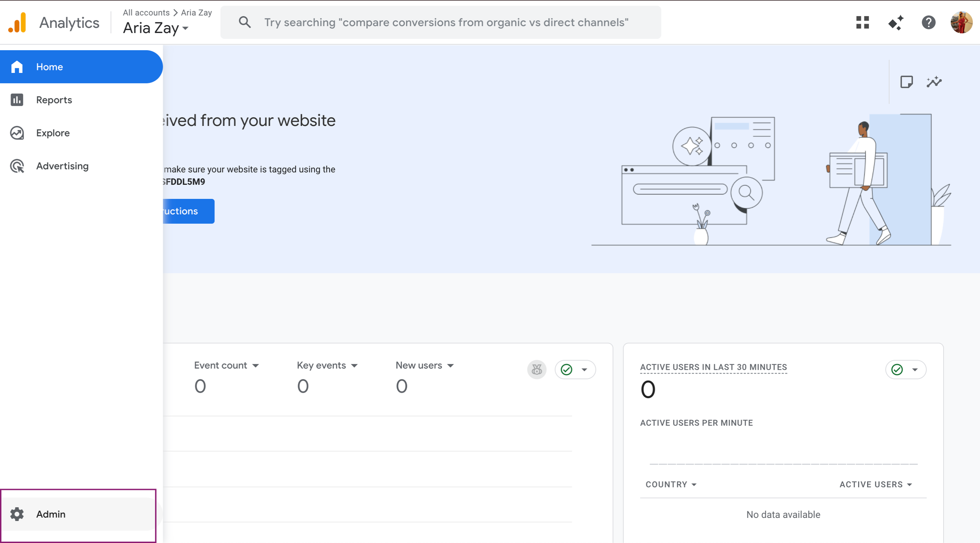Open Explore in the navigation

[x=53, y=133]
